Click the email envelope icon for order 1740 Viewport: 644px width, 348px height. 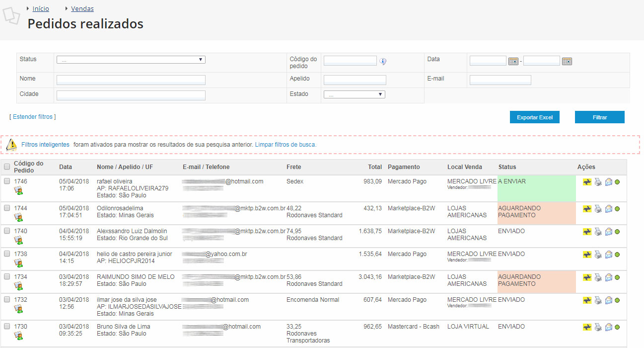608,232
